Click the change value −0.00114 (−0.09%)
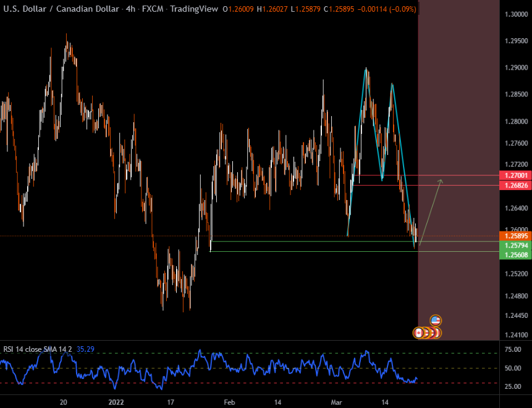The height and width of the screenshot is (408, 532). point(387,9)
